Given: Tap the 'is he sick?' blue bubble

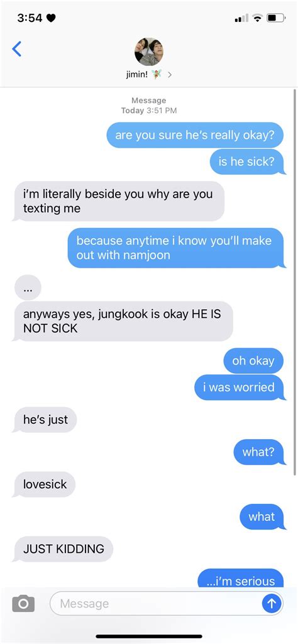Looking at the screenshot, I should pyautogui.click(x=246, y=162).
